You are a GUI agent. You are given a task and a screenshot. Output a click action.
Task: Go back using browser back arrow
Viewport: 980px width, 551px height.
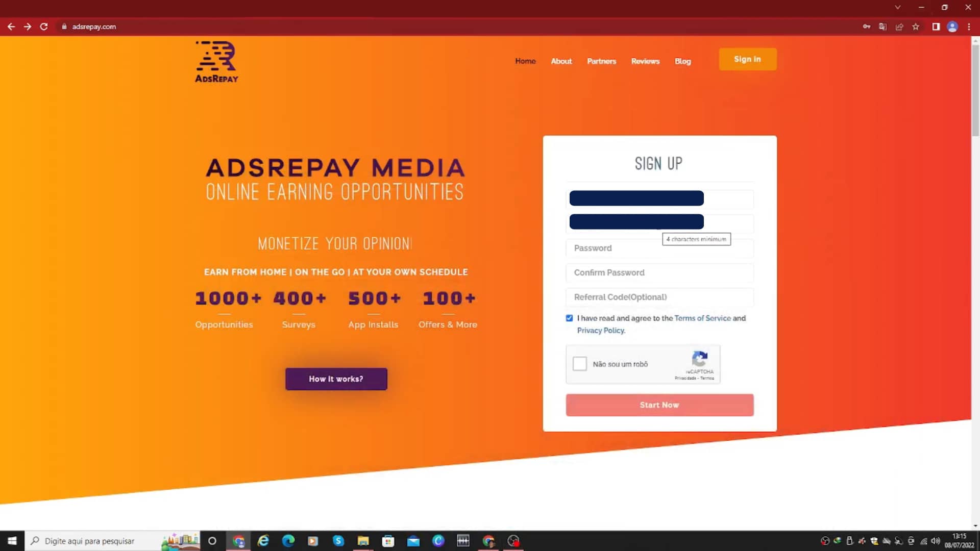[x=11, y=27]
